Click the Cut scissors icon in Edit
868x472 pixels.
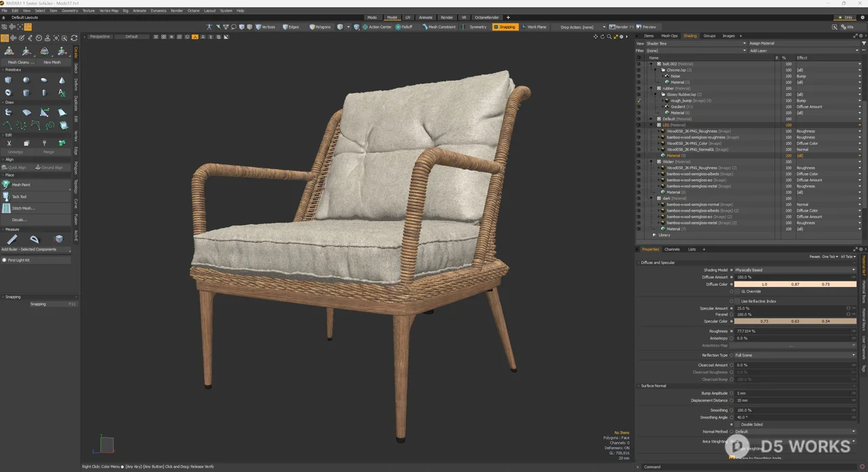pos(8,143)
